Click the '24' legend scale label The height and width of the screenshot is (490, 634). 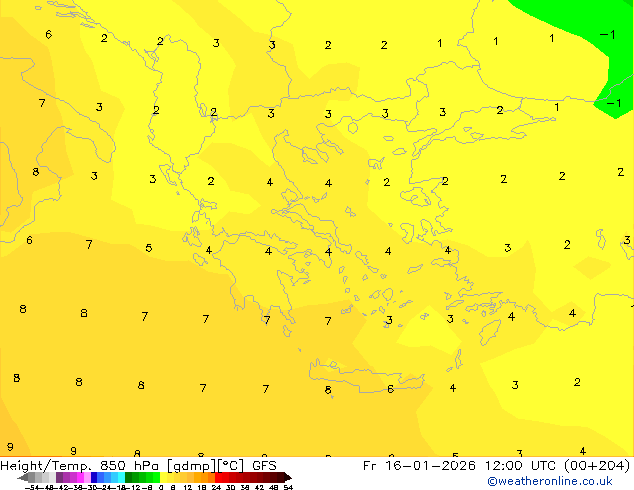pos(217,488)
